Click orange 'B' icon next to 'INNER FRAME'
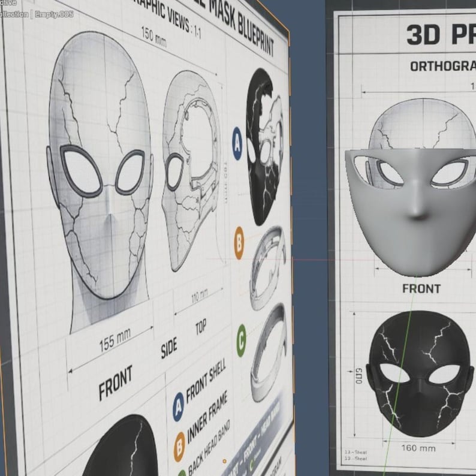Screen dimensions: 476x476 pyautogui.click(x=179, y=447)
